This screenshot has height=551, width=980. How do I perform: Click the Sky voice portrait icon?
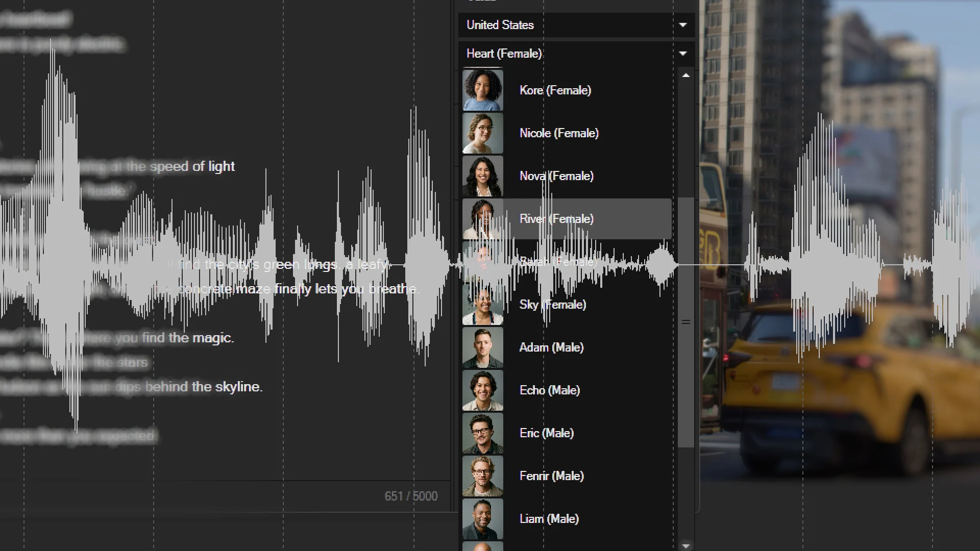click(482, 305)
